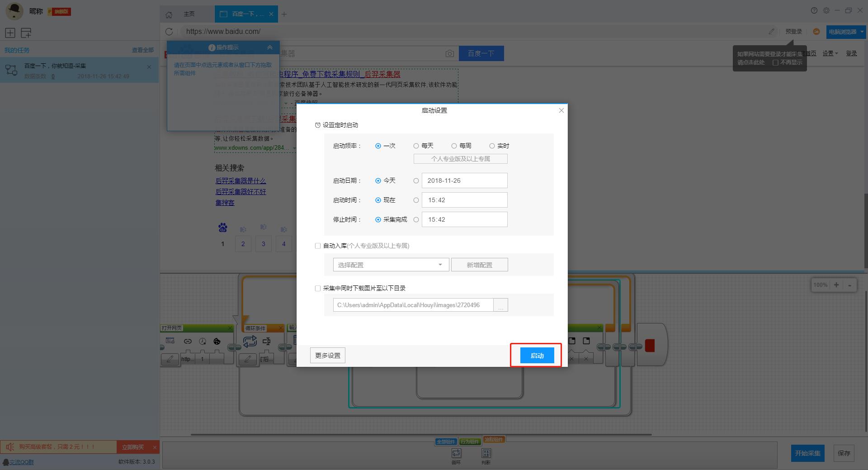
Task: Open 后羿采集器好不好 link
Action: (x=241, y=192)
